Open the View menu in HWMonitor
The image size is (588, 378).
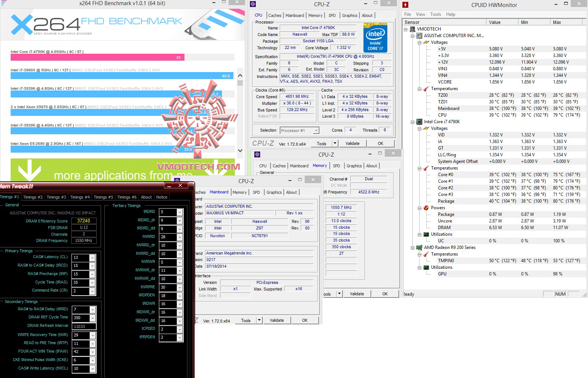click(x=420, y=14)
